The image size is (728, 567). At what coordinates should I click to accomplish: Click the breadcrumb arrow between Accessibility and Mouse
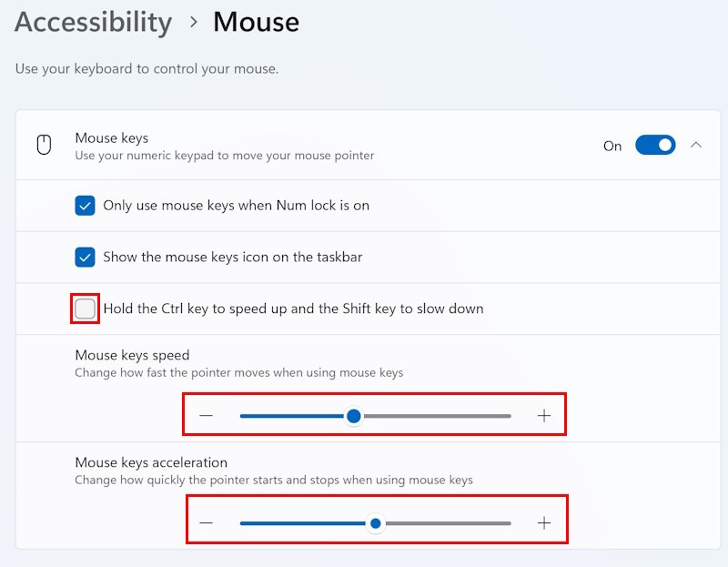tap(193, 23)
